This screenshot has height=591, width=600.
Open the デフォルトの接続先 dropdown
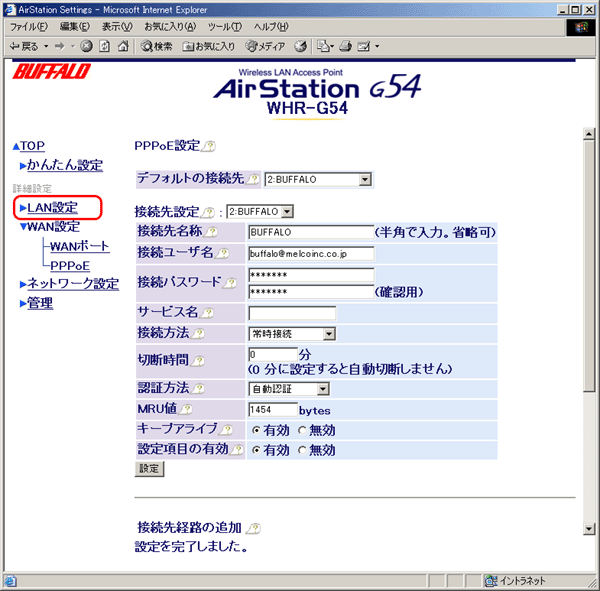(x=318, y=179)
